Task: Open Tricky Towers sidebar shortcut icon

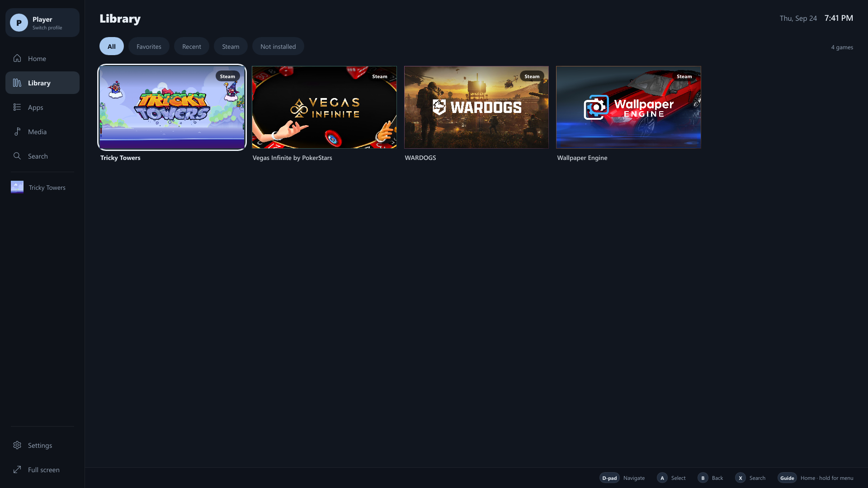Action: tap(17, 187)
